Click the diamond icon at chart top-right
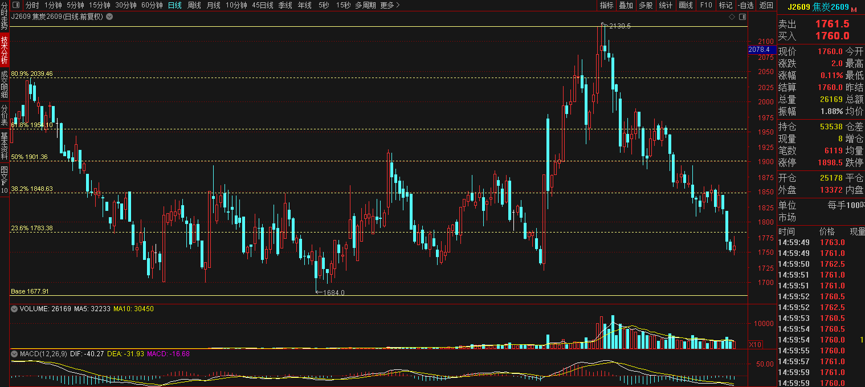Image resolution: width=865 pixels, height=387 pixels. pyautogui.click(x=731, y=17)
